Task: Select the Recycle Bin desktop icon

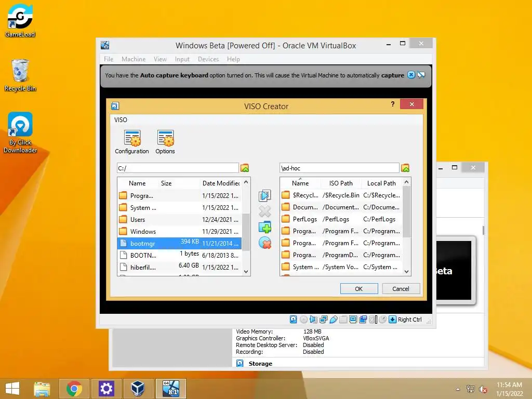Action: coord(20,75)
